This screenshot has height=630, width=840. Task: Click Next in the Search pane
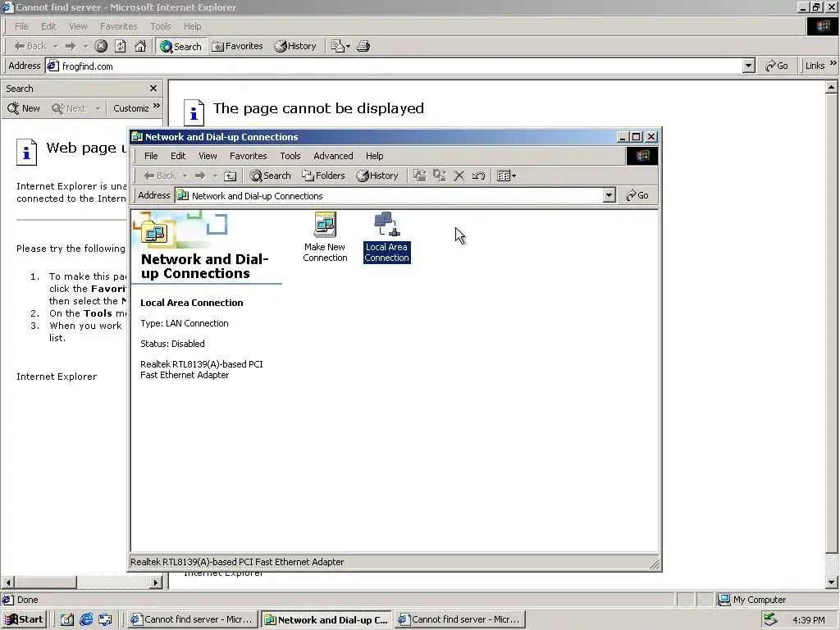[x=69, y=108]
